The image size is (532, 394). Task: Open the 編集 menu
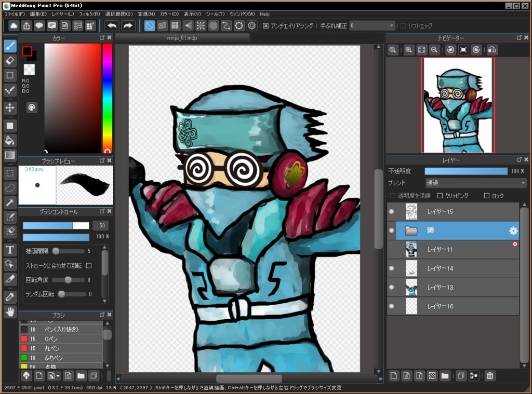pyautogui.click(x=38, y=14)
